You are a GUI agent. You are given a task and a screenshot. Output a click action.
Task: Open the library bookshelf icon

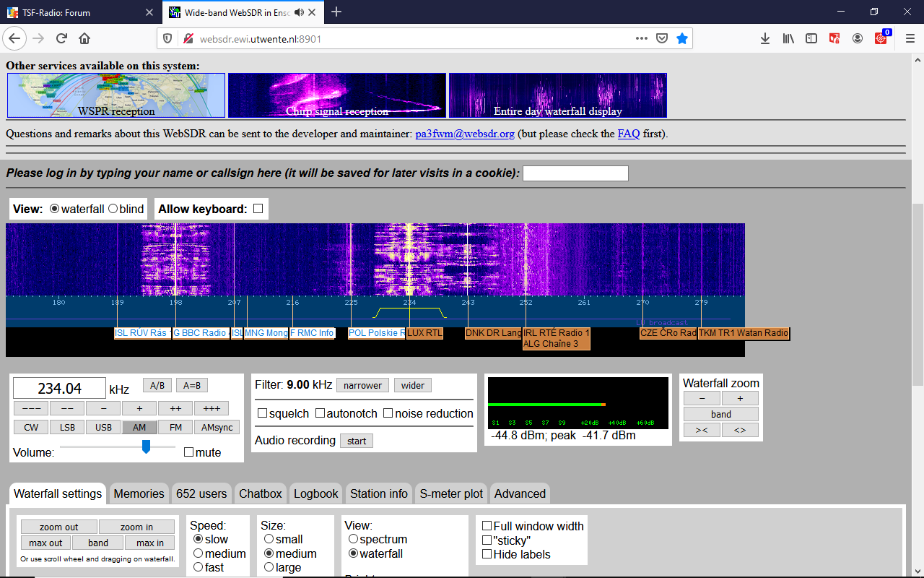click(x=788, y=38)
